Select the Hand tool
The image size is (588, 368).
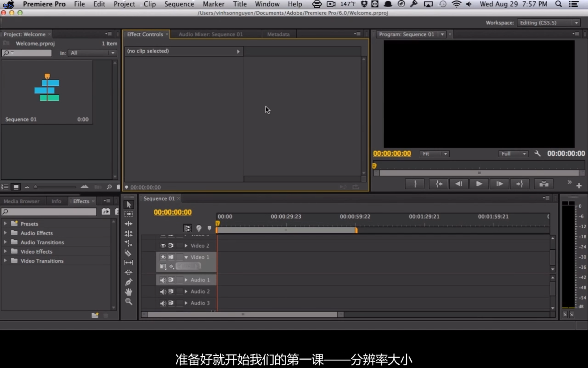pos(128,292)
